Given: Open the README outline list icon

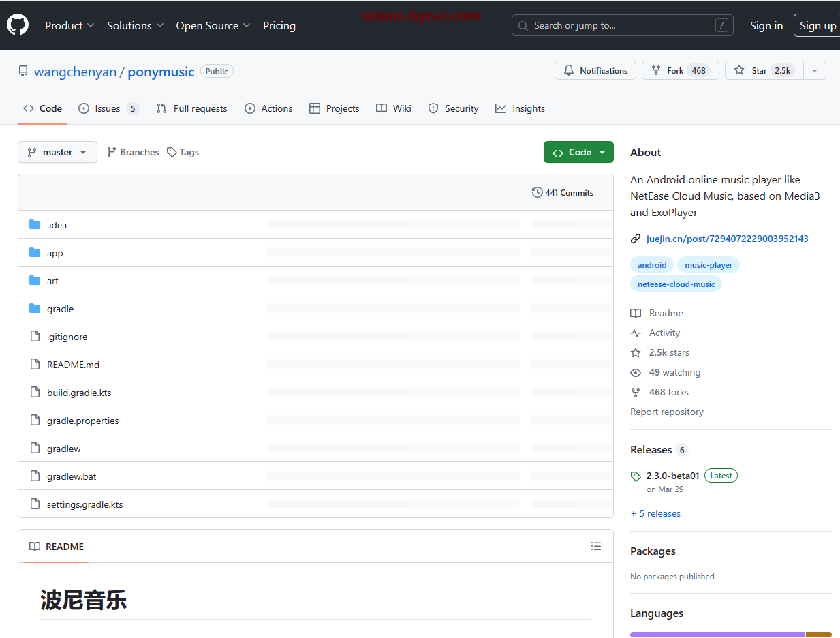Looking at the screenshot, I should [x=596, y=546].
